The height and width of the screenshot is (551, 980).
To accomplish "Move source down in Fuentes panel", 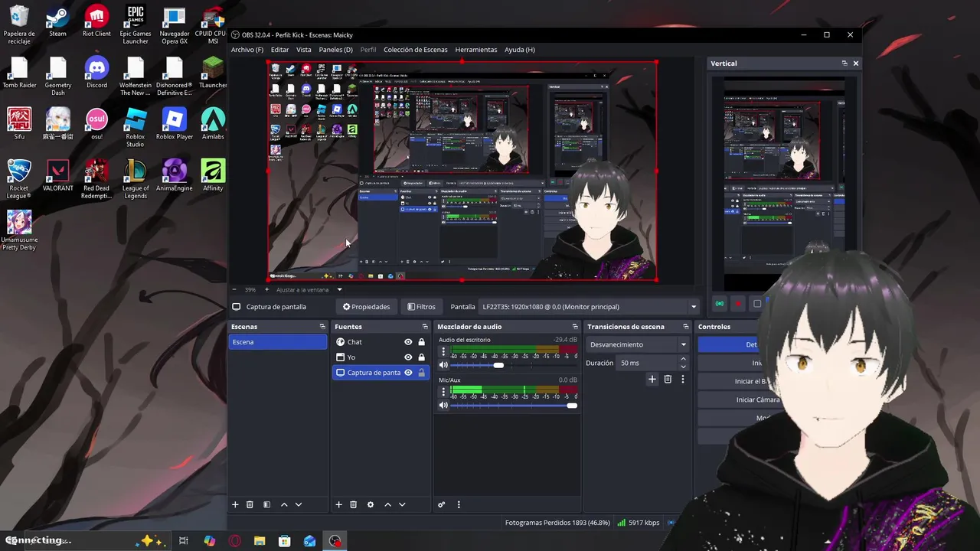I will click(x=402, y=504).
